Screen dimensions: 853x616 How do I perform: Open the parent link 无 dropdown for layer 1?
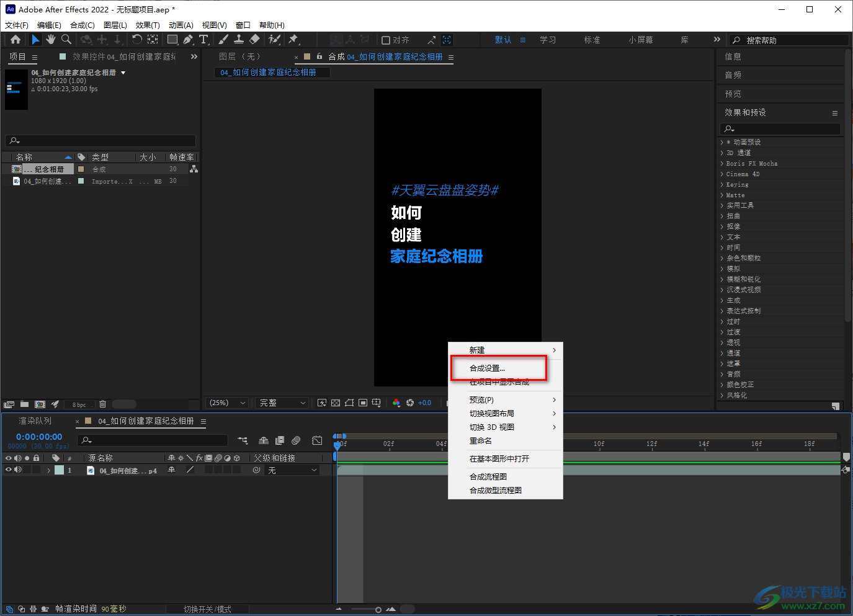click(292, 471)
